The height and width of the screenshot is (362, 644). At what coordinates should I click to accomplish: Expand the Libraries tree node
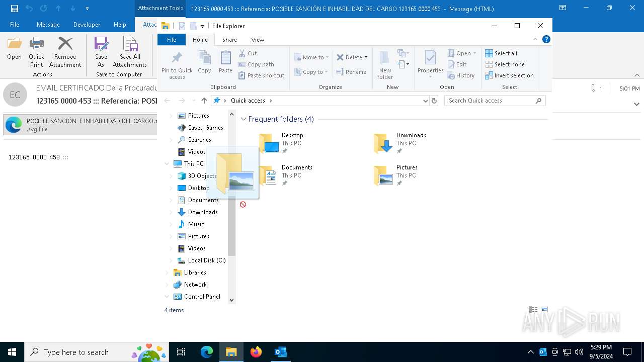[x=167, y=273]
